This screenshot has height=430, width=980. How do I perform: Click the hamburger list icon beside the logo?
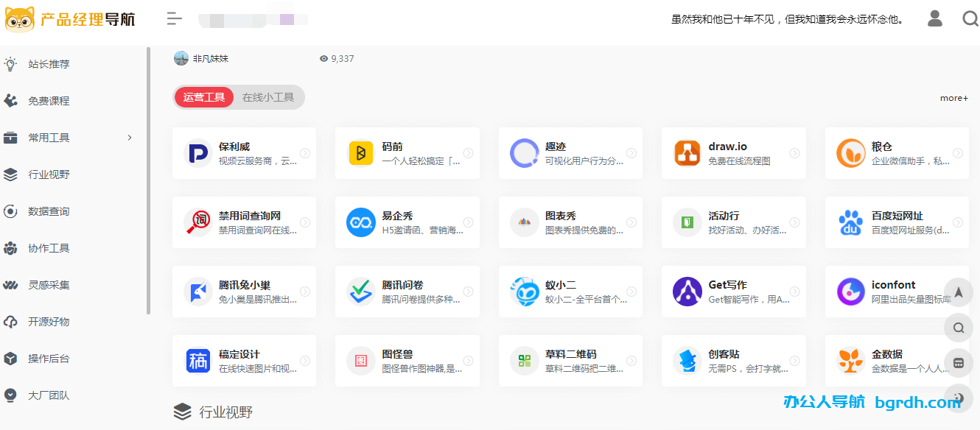tap(174, 18)
